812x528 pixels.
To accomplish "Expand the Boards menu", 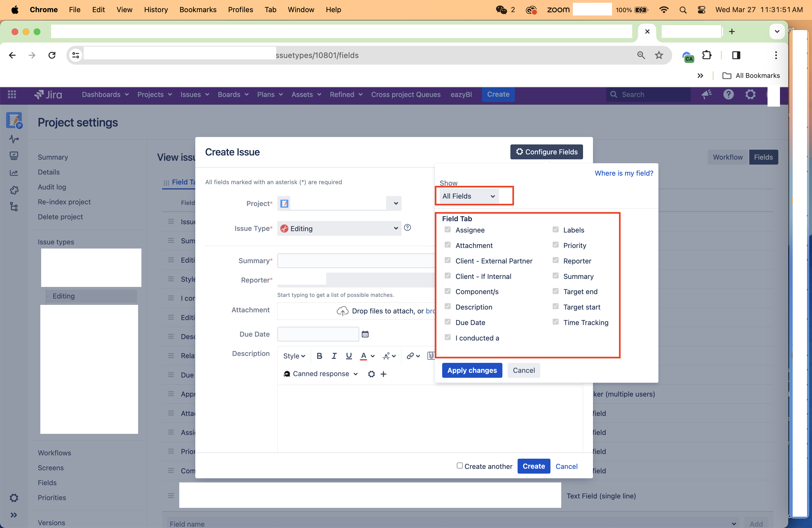I will [233, 94].
